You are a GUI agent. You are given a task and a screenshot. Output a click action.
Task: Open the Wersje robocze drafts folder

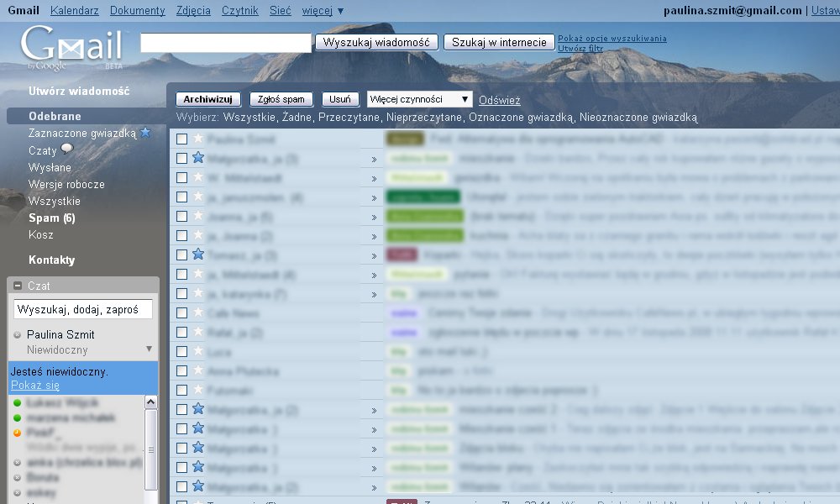(66, 184)
